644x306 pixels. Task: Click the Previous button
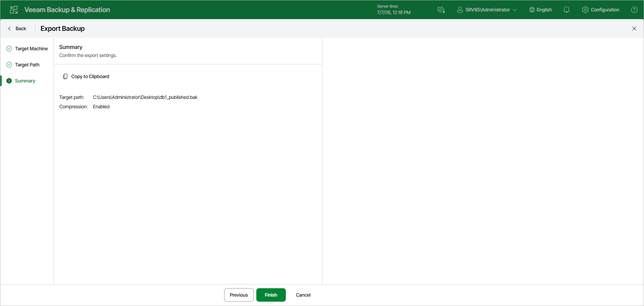[239, 295]
